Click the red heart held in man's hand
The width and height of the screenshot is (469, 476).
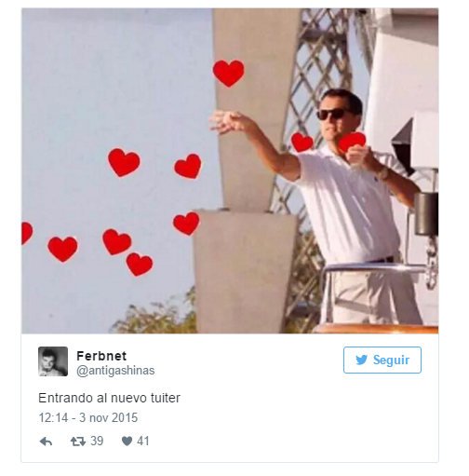coord(352,142)
